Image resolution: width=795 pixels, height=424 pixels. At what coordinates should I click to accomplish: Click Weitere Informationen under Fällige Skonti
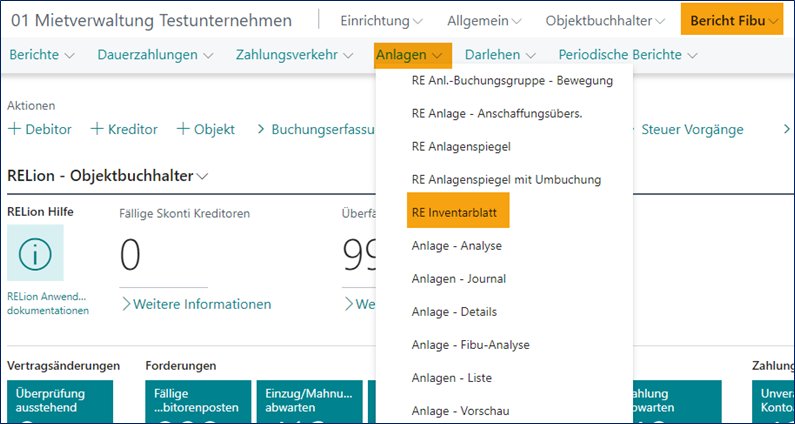[x=195, y=304]
